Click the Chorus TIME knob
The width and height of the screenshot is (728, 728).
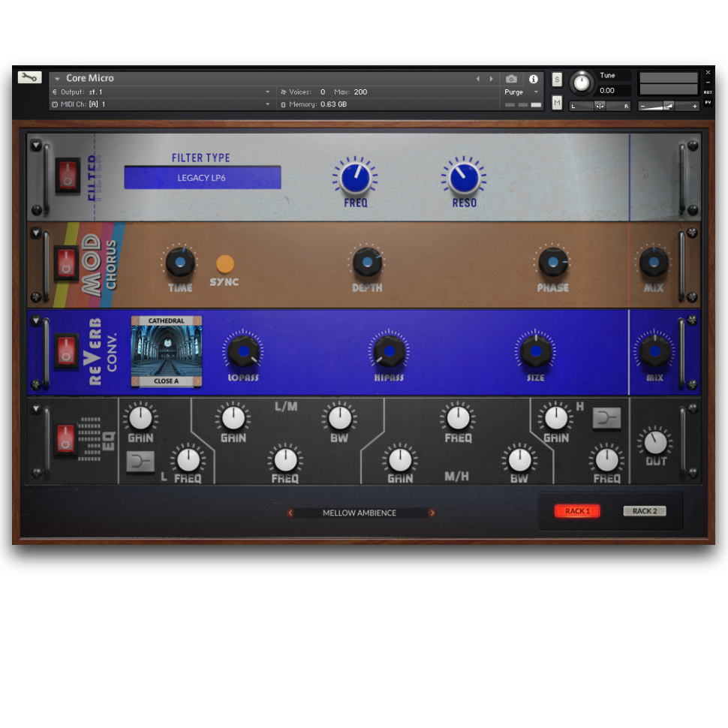(180, 262)
